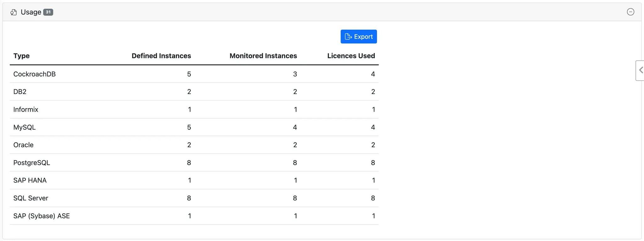Select the DB2 row label

click(x=20, y=92)
